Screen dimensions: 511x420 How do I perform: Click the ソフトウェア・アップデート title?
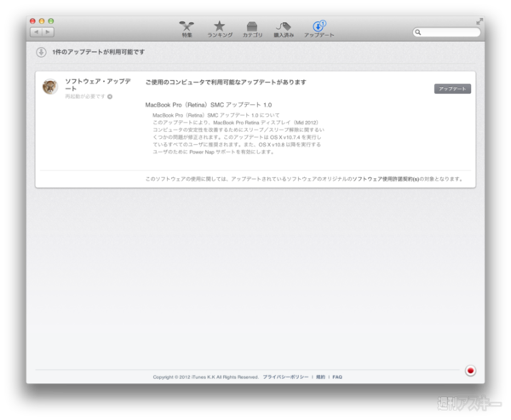tap(98, 85)
